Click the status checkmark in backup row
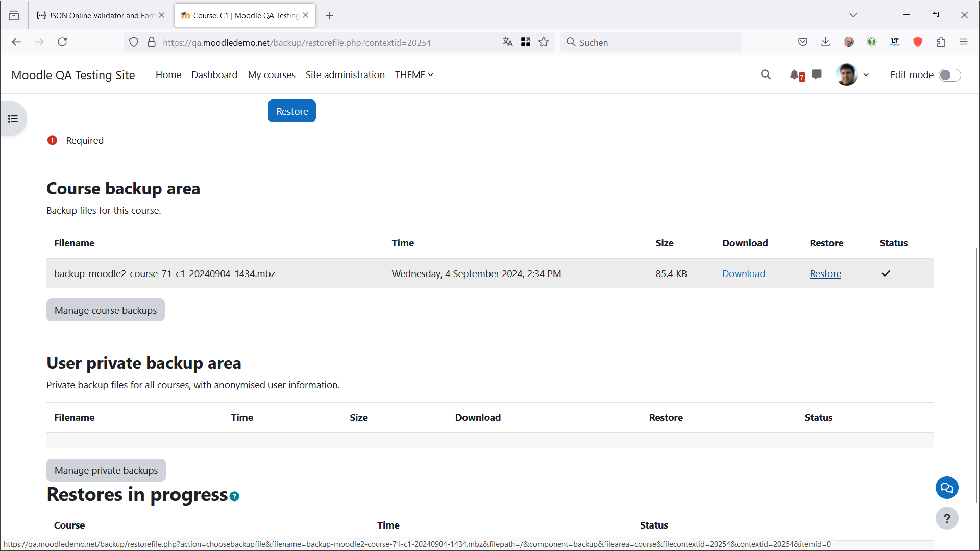 click(x=886, y=273)
